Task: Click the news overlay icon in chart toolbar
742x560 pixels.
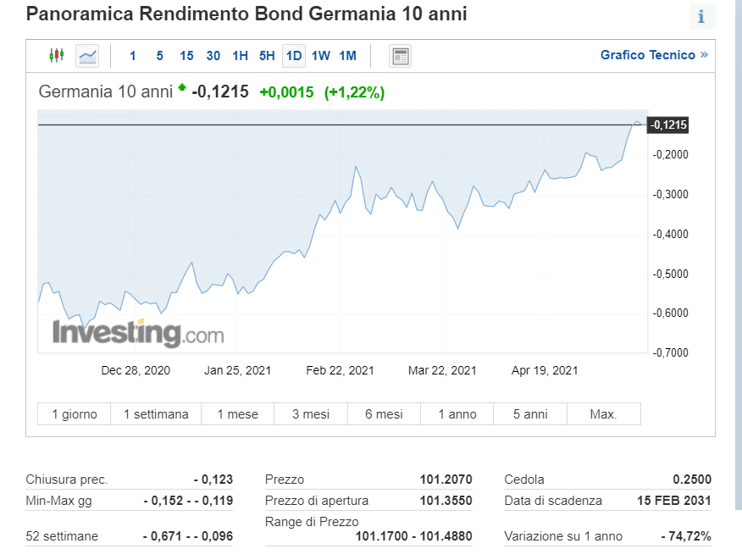Action: coord(400,56)
